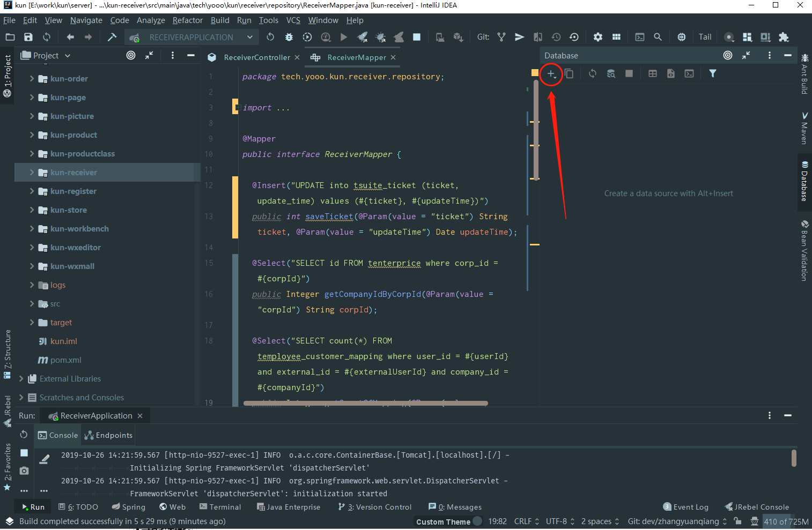Click the Build project hammer icon
812x530 pixels.
coord(112,37)
